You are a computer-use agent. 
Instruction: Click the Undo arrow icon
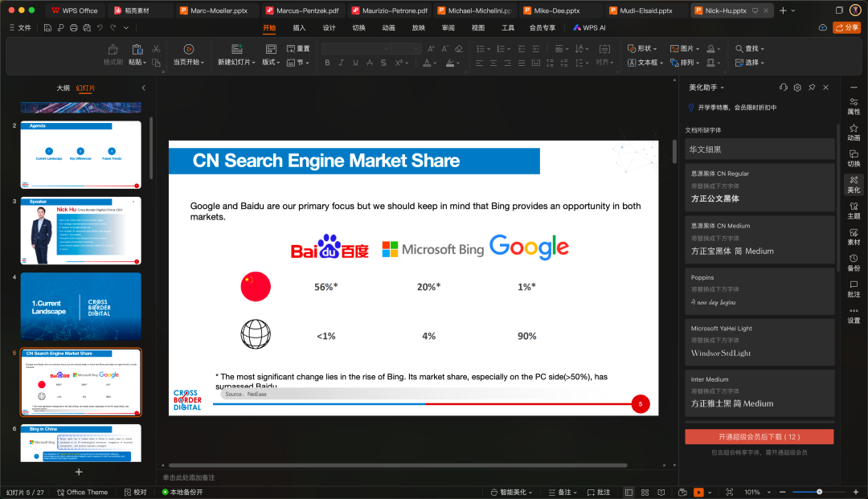[x=100, y=27]
